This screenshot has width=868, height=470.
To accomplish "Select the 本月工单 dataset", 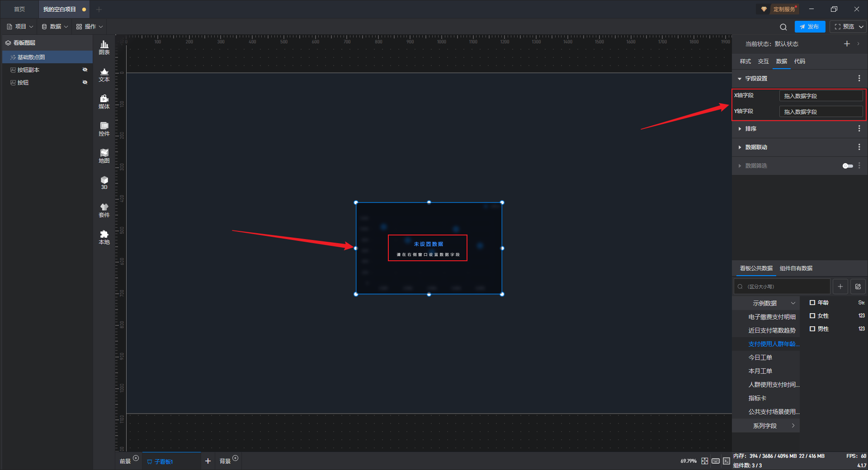I will pos(760,371).
